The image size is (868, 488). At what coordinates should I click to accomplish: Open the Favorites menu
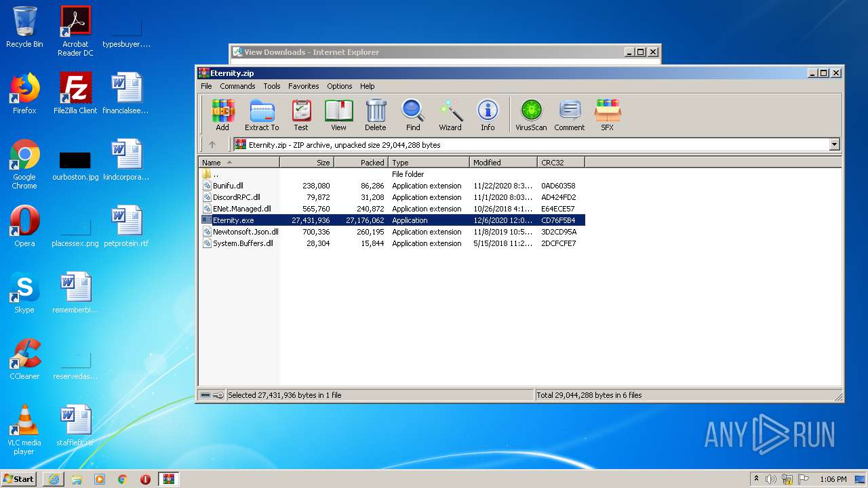[x=303, y=86]
